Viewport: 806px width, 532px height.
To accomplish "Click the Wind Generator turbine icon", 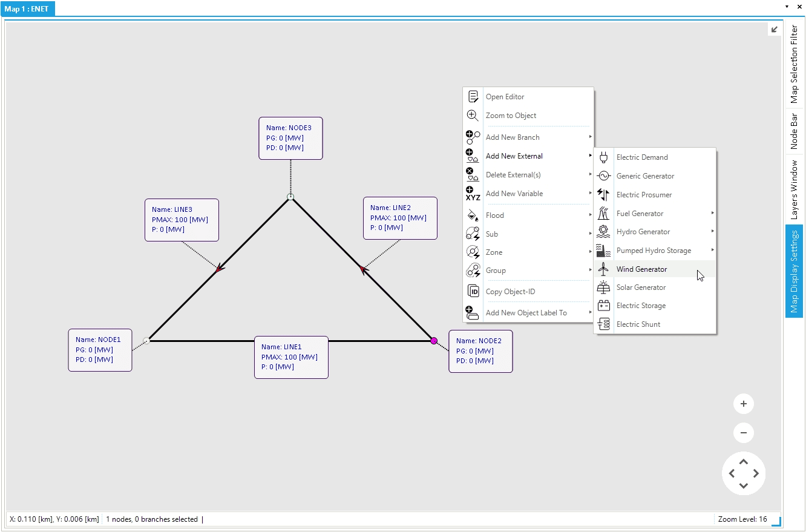I will pyautogui.click(x=603, y=269).
